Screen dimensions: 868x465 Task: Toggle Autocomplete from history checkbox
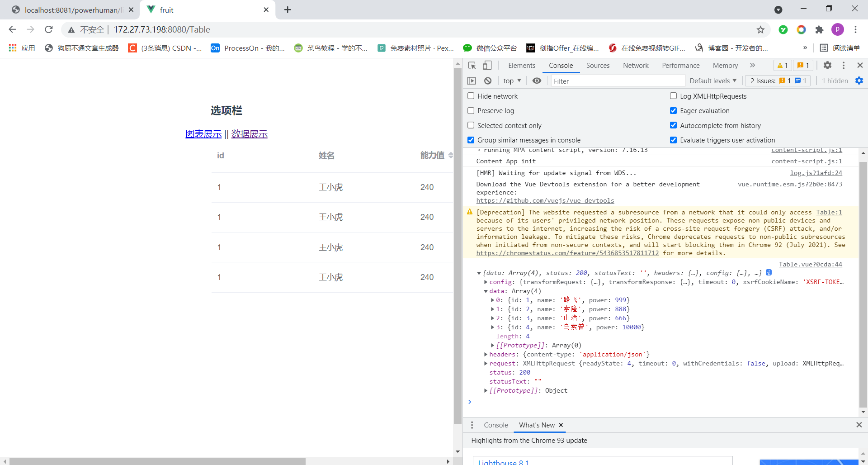pyautogui.click(x=674, y=125)
